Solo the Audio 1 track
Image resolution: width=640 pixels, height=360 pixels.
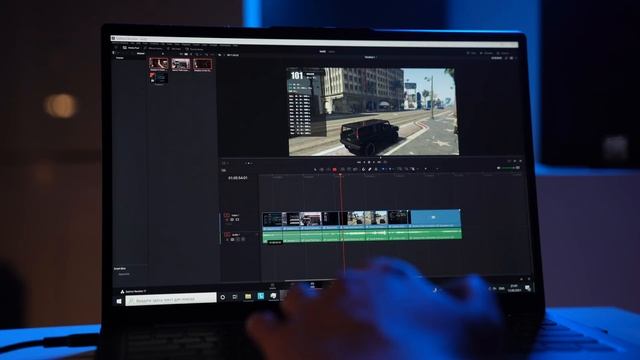click(238, 240)
